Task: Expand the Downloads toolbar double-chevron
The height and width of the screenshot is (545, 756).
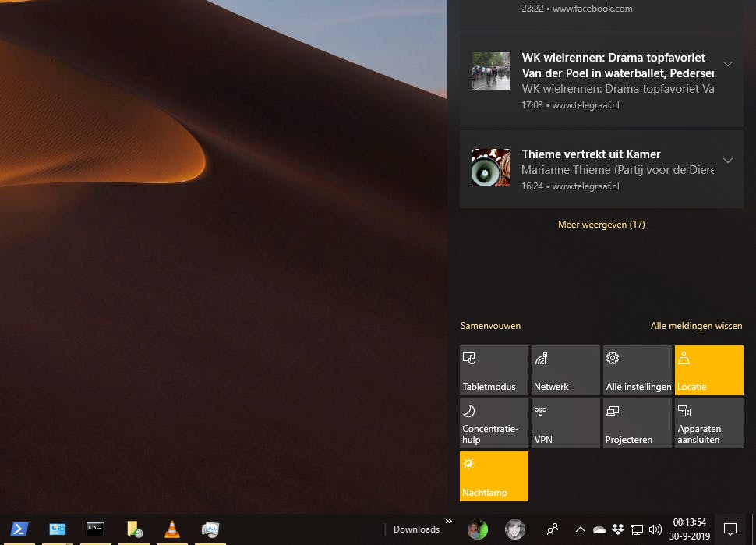Action: click(x=449, y=522)
